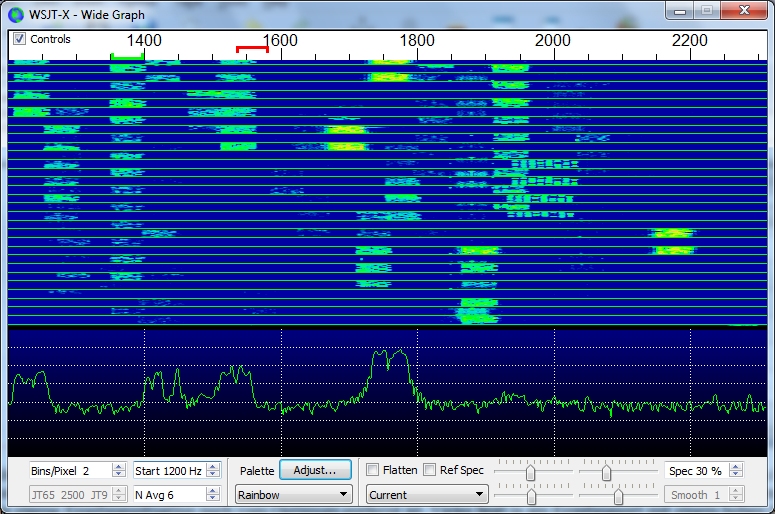Open the Current spectrum mode dropdown
Image resolution: width=775 pixels, height=514 pixels.
click(426, 494)
